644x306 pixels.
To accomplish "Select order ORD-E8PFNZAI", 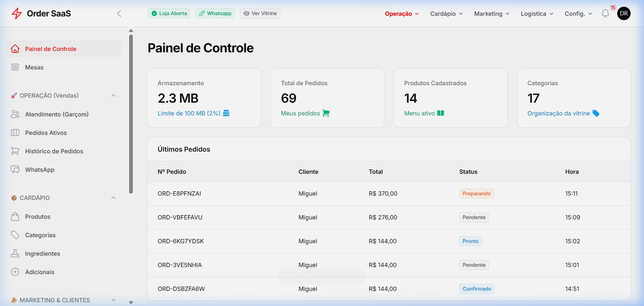I will click(179, 194).
